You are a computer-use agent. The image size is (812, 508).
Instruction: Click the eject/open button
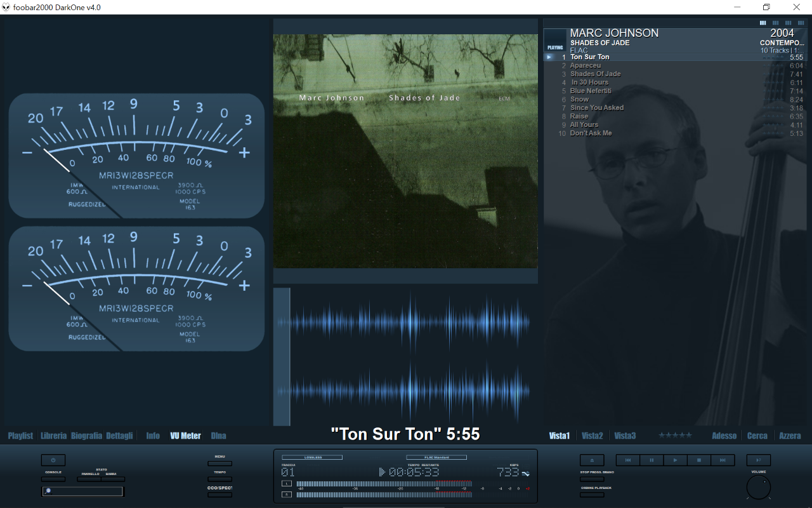pos(592,460)
